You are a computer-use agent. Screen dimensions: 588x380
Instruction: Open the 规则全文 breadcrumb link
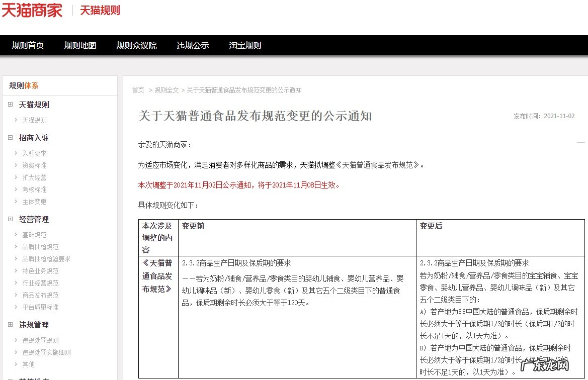(166, 90)
